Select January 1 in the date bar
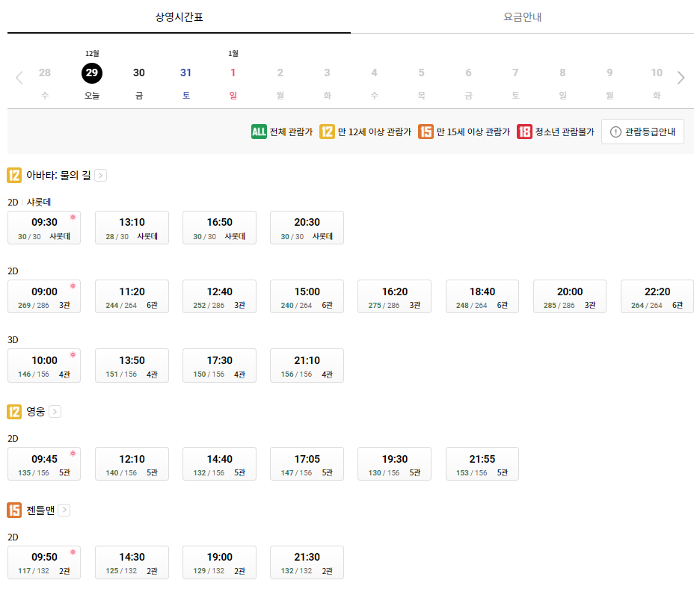The height and width of the screenshot is (589, 700). pyautogui.click(x=233, y=73)
